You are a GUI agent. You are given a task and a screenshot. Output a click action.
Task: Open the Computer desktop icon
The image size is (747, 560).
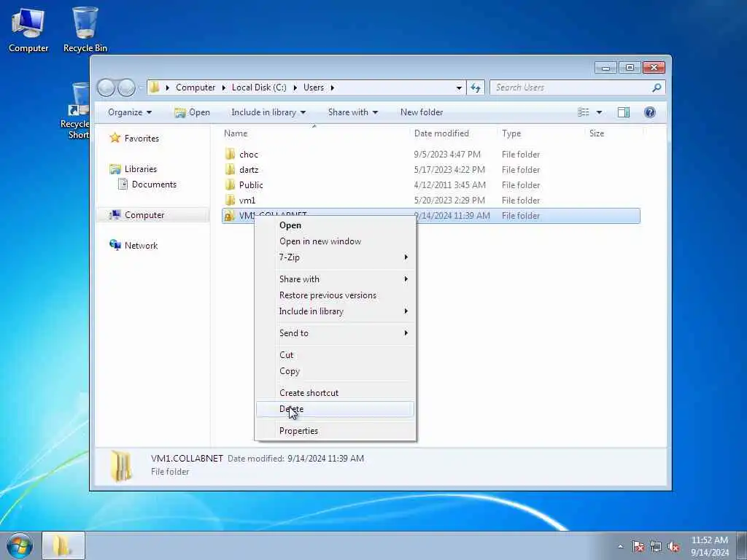(x=28, y=29)
